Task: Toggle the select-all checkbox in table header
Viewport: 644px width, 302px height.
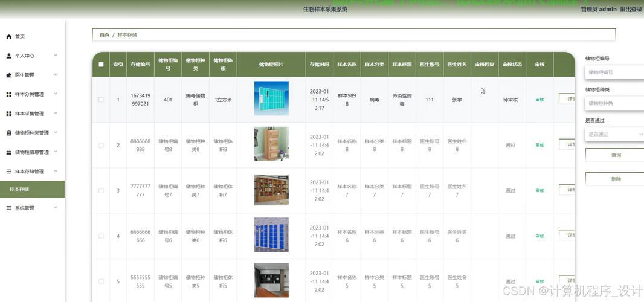Action: click(101, 65)
